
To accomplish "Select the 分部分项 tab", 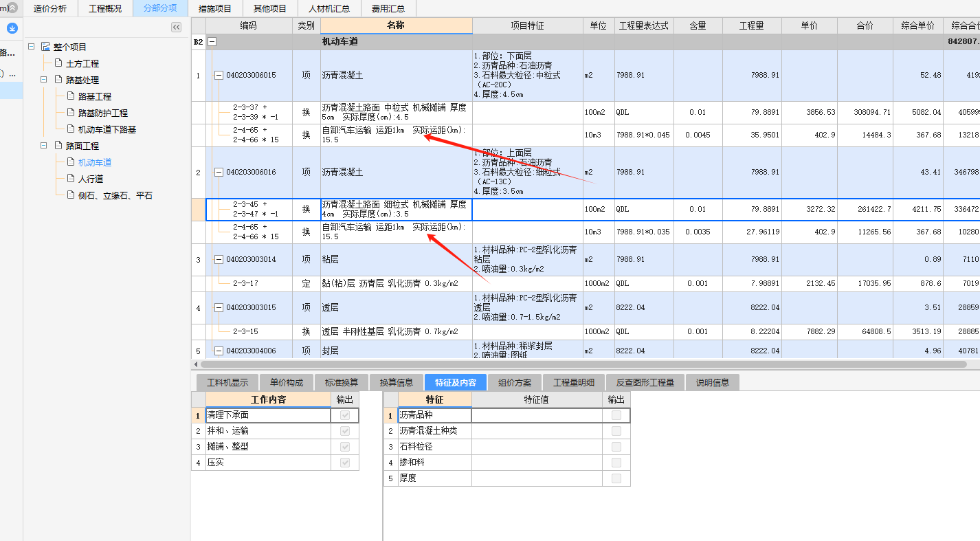I will point(160,9).
